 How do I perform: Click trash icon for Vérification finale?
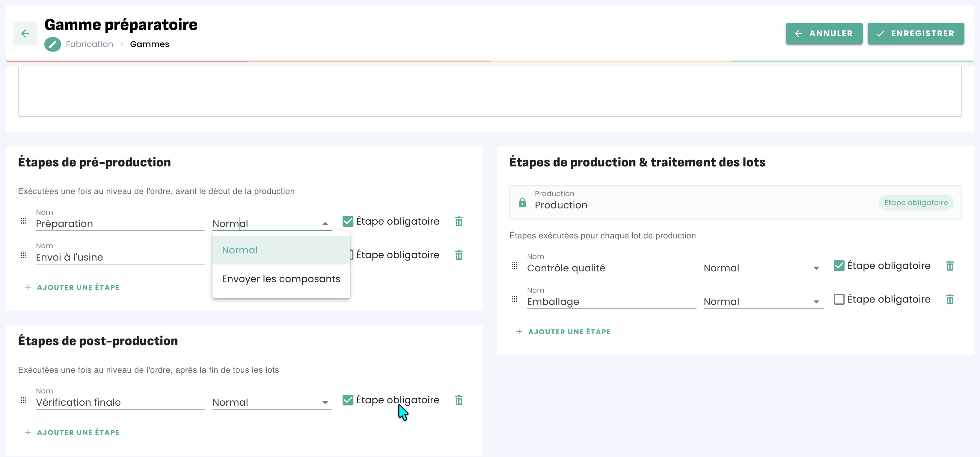[459, 400]
